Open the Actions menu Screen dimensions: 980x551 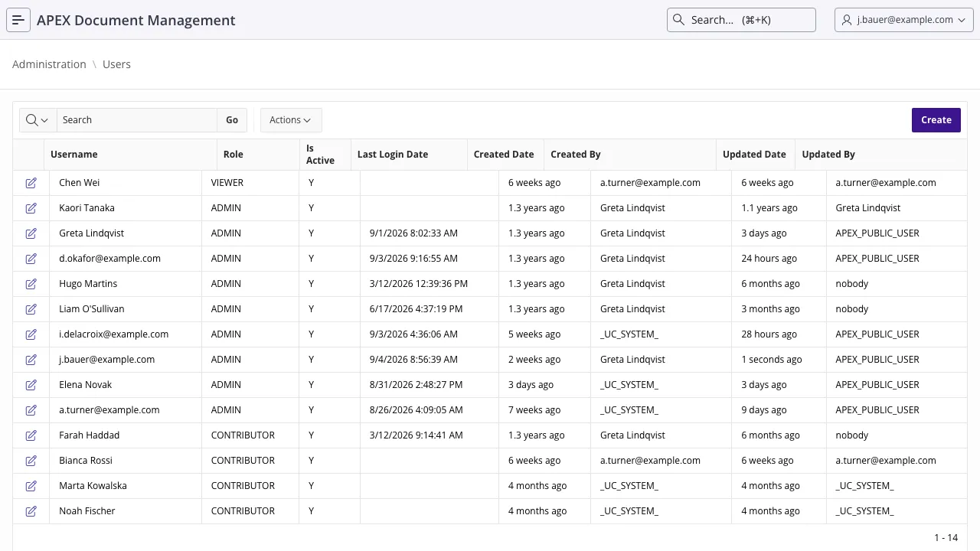tap(291, 120)
